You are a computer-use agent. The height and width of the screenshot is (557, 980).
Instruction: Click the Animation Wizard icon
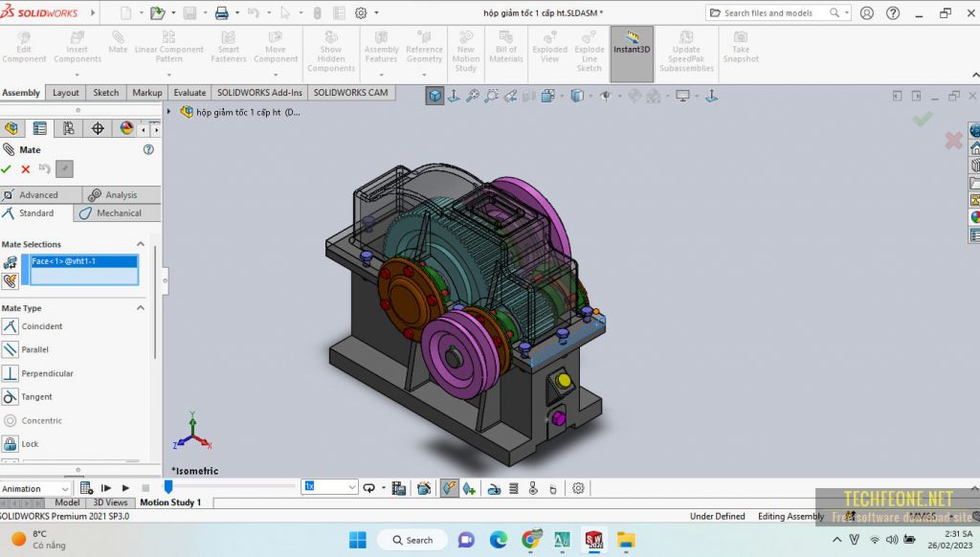[424, 488]
